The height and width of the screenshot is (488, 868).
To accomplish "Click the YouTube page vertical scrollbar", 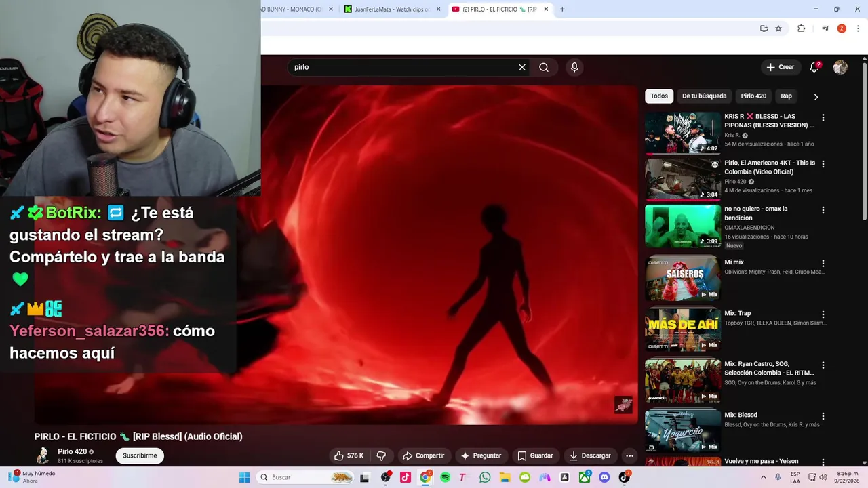I will (865, 141).
